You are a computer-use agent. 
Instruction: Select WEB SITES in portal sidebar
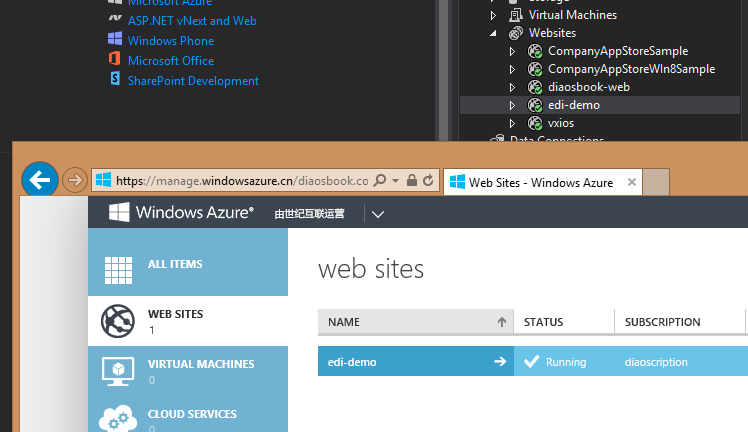188,321
